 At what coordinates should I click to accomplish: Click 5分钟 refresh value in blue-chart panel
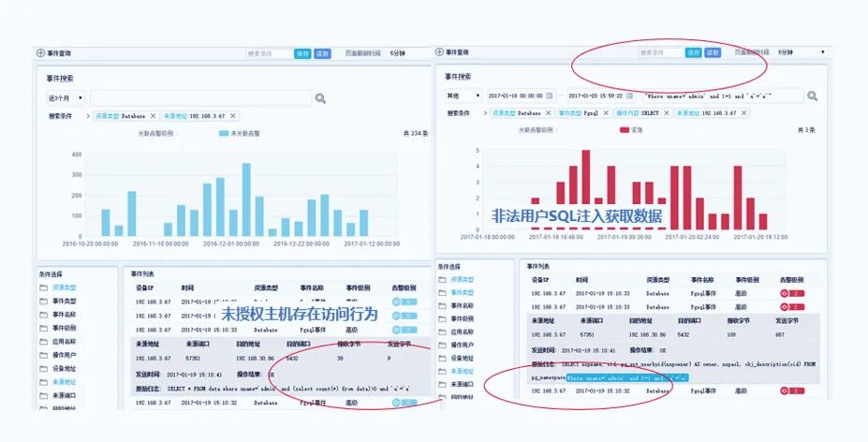397,53
